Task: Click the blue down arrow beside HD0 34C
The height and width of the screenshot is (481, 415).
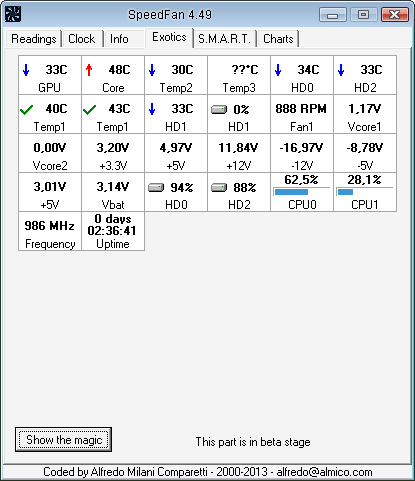Action: 278,70
